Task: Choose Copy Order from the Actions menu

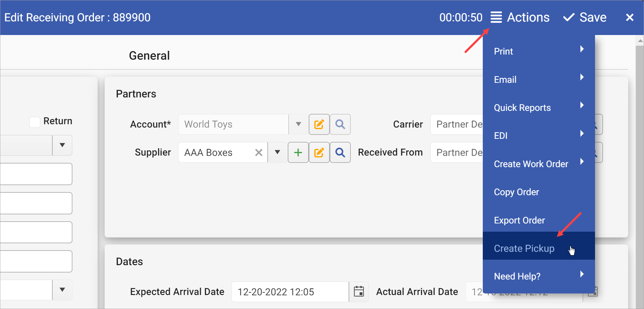Action: [x=516, y=192]
